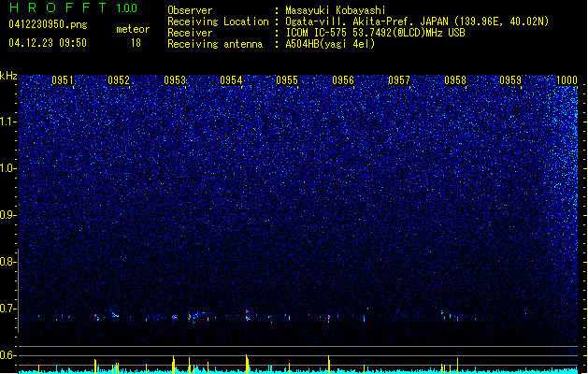Viewport: 588px width, 374px height.
Task: Click the Ogata-vill. Akita-Pref. JAPAN location text
Action: [417, 22]
